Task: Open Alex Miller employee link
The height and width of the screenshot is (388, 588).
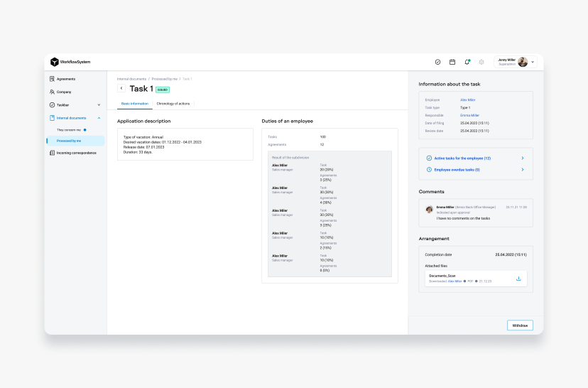Action: 467,100
